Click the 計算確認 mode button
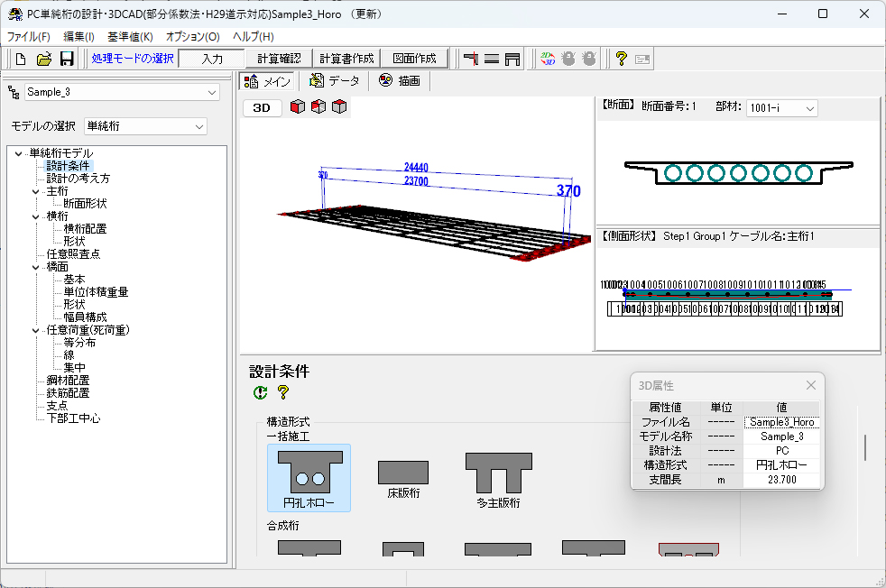 click(279, 59)
